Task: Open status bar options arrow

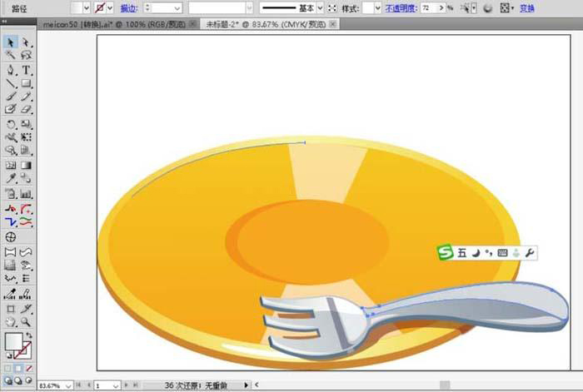Action: click(246, 385)
